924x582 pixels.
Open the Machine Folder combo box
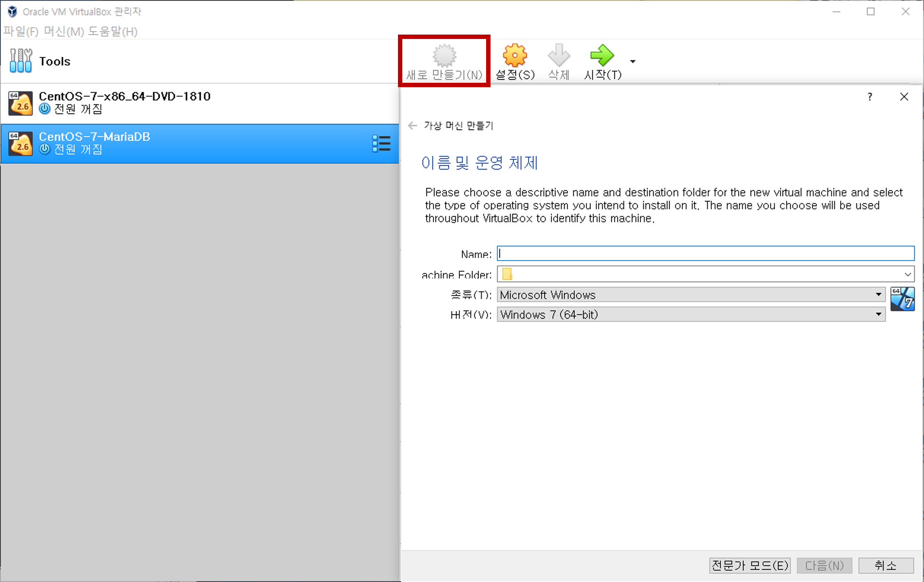coord(706,274)
